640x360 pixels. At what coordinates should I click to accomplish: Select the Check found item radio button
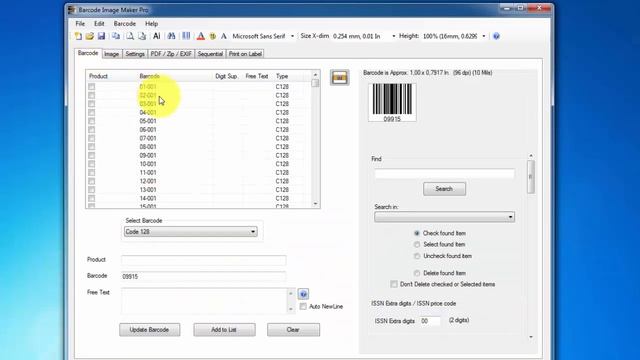point(417,233)
